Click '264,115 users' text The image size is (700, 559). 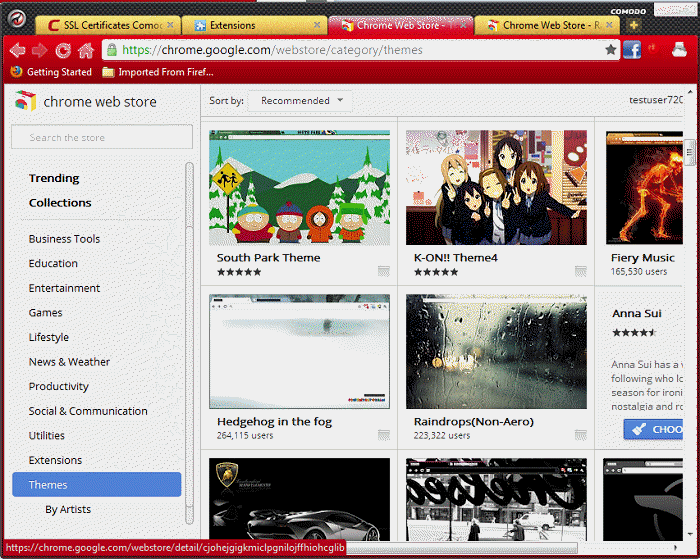245,435
